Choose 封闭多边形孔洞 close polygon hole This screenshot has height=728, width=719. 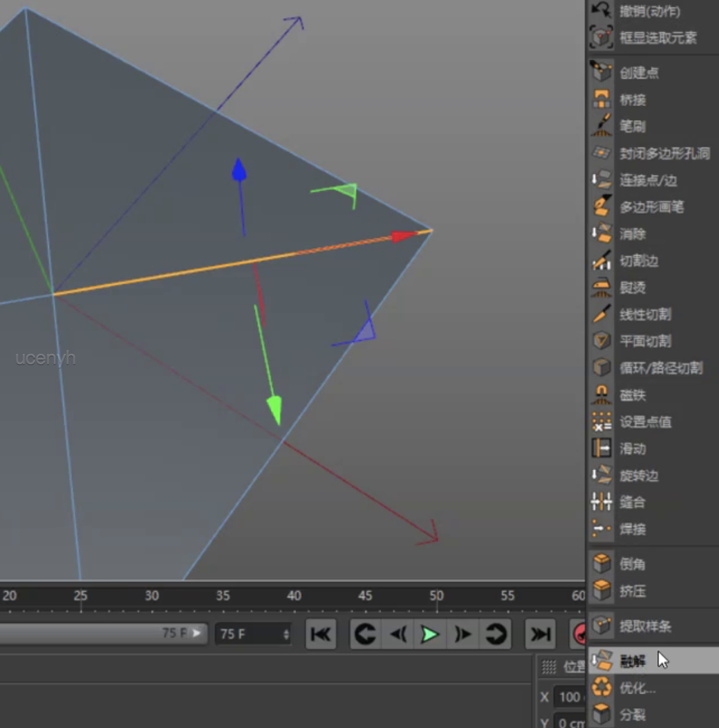pyautogui.click(x=653, y=153)
